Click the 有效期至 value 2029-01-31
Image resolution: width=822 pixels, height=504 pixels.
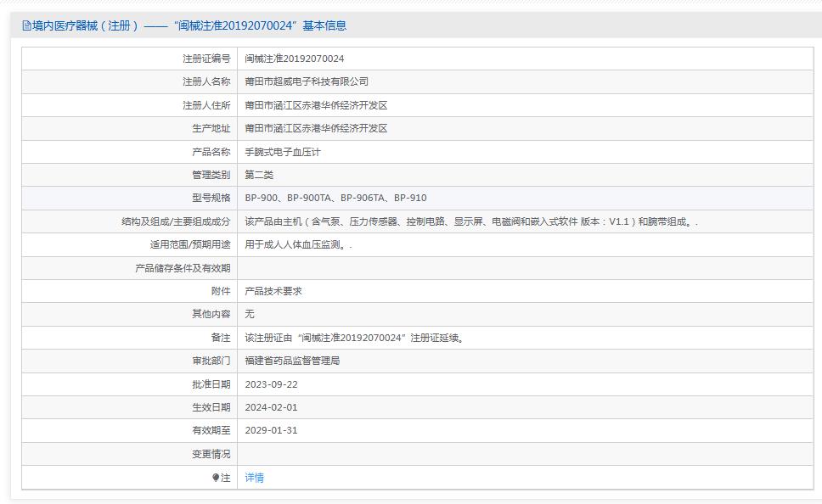pos(272,431)
